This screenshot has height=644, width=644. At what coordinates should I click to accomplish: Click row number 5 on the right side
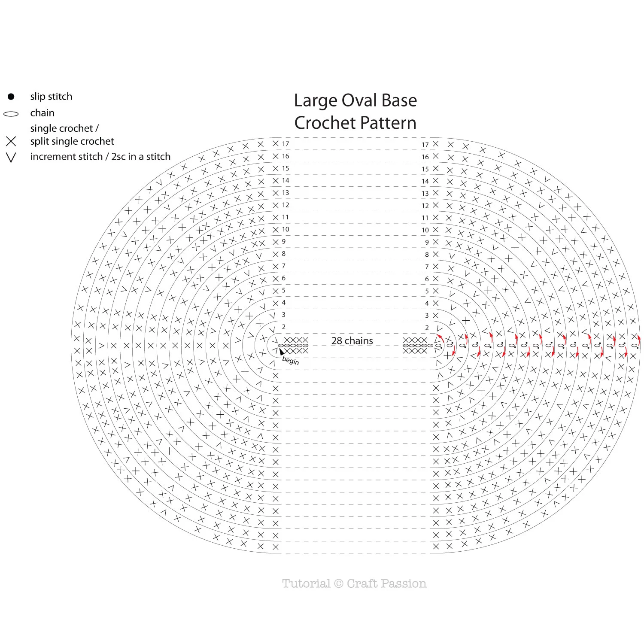coord(427,291)
